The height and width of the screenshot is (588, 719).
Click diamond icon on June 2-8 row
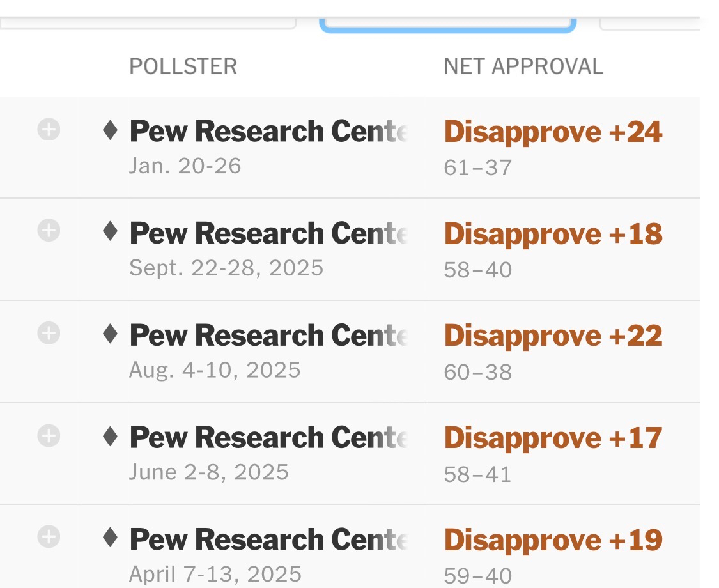coord(111,436)
